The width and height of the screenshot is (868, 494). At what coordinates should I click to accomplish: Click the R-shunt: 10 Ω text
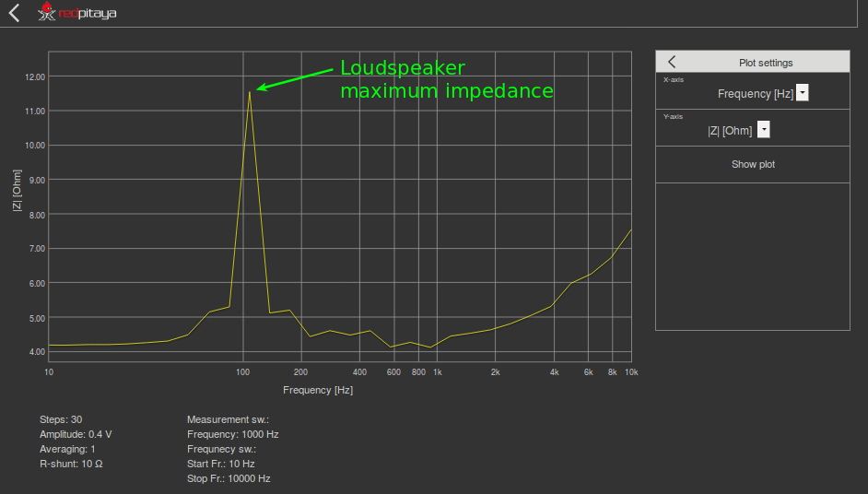click(71, 465)
